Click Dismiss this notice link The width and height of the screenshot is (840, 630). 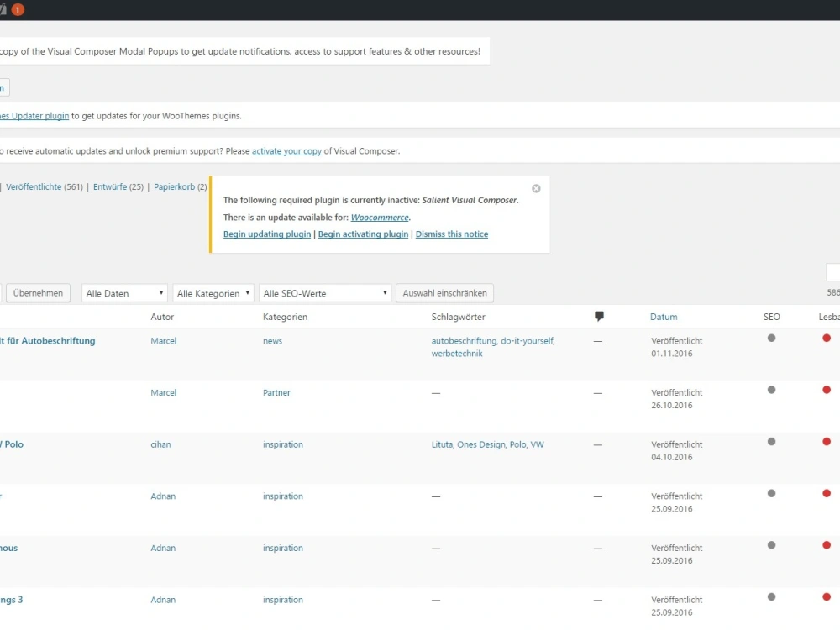(452, 234)
